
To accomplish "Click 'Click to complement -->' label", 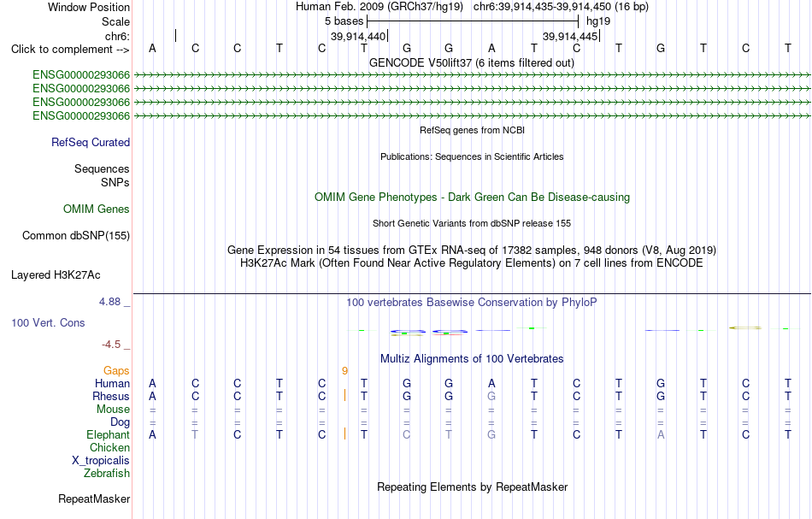I will [70, 50].
